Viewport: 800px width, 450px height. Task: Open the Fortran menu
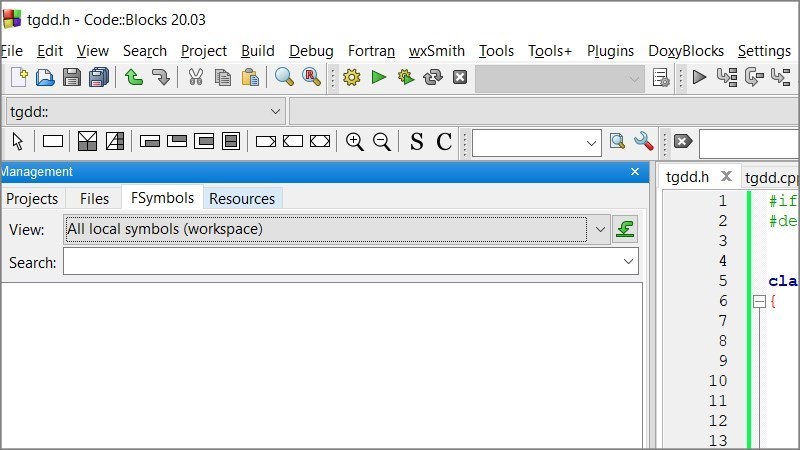coord(371,51)
